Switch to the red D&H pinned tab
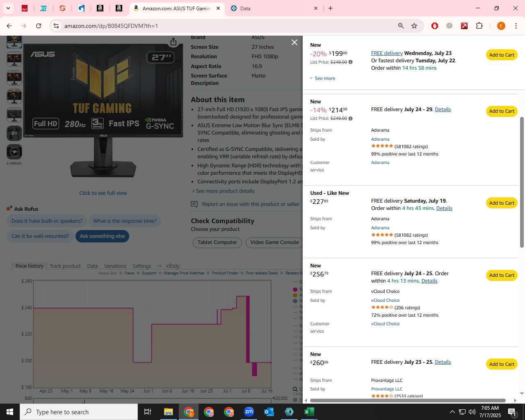Image resolution: width=525 pixels, height=420 pixels. click(x=25, y=8)
